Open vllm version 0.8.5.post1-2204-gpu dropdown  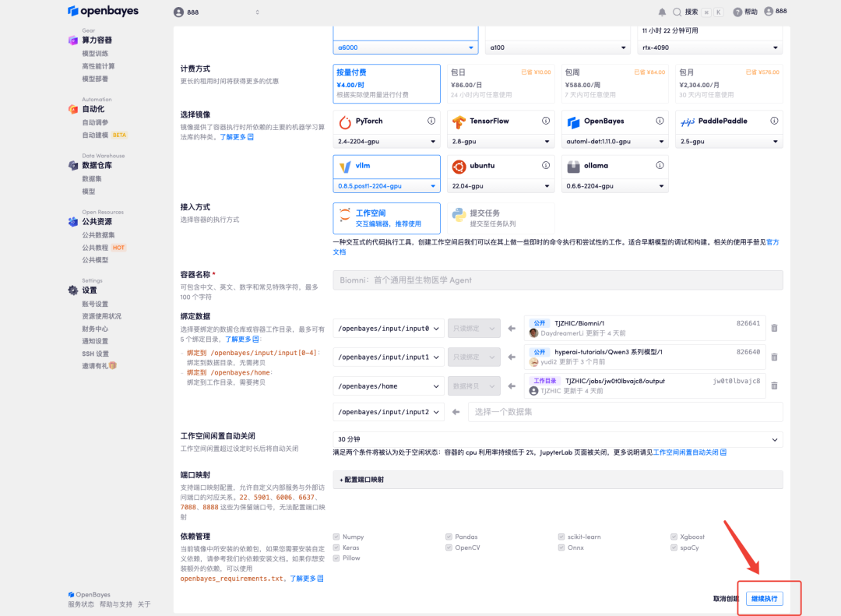click(x=387, y=185)
